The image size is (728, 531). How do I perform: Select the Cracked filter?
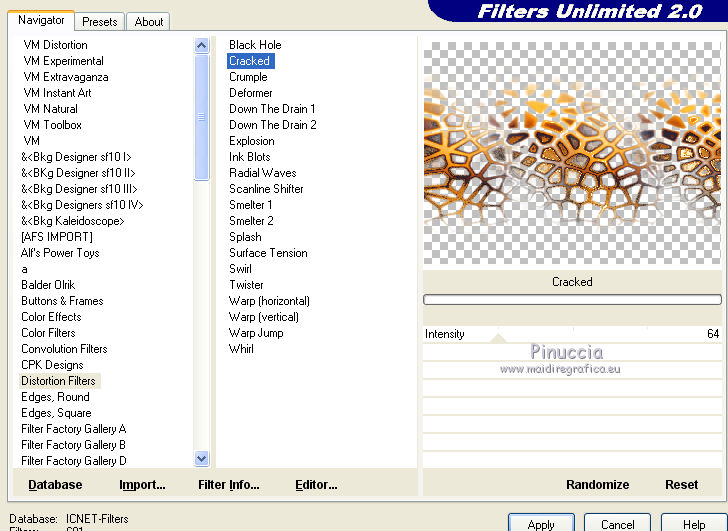[x=250, y=61]
